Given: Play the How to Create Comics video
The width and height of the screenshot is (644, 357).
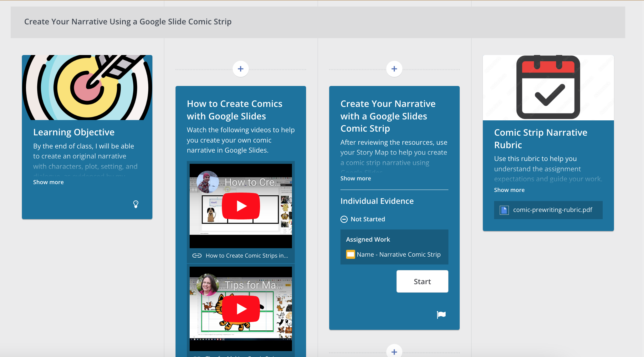Looking at the screenshot, I should coord(241,206).
